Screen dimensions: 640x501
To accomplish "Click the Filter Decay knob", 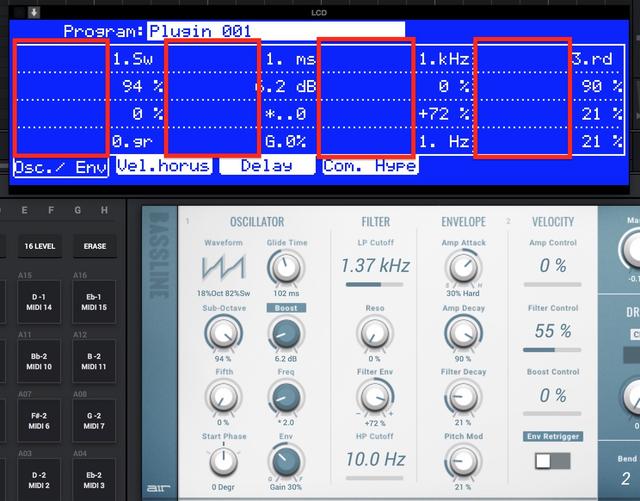I will coord(463,397).
